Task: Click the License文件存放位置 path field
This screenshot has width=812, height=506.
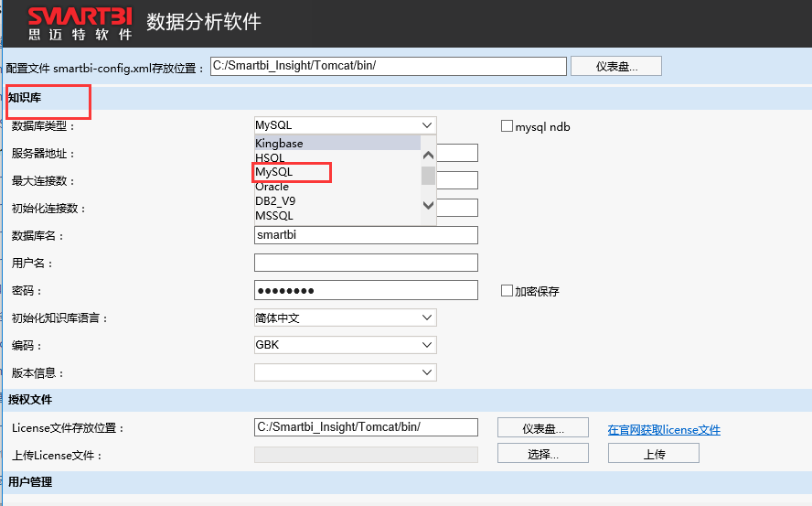Action: tap(366, 427)
